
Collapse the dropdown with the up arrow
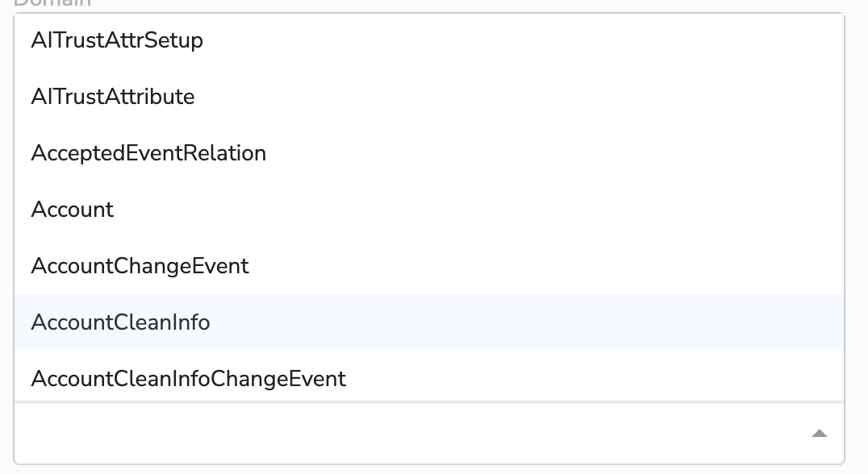pos(819,434)
